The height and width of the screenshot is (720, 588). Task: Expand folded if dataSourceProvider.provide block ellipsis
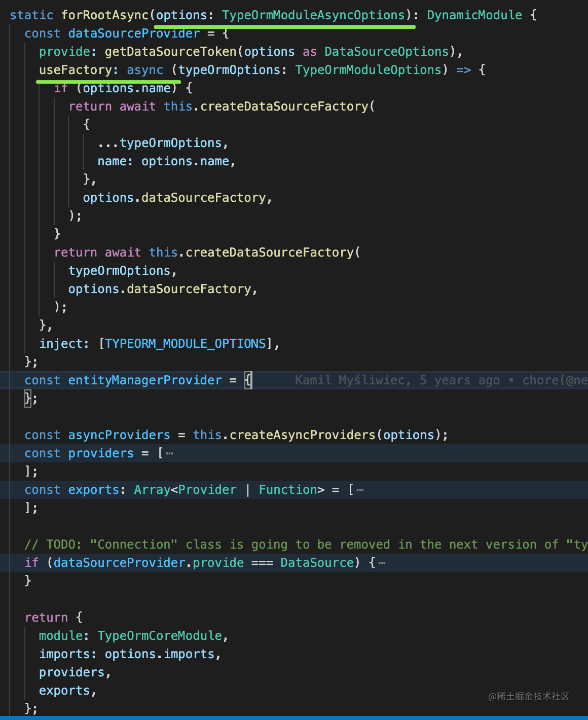tap(382, 563)
